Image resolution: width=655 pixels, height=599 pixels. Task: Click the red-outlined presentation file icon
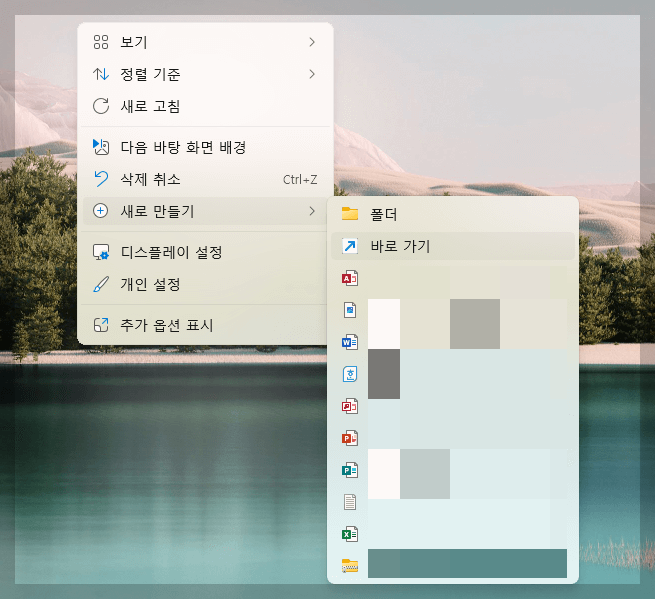pyautogui.click(x=350, y=406)
